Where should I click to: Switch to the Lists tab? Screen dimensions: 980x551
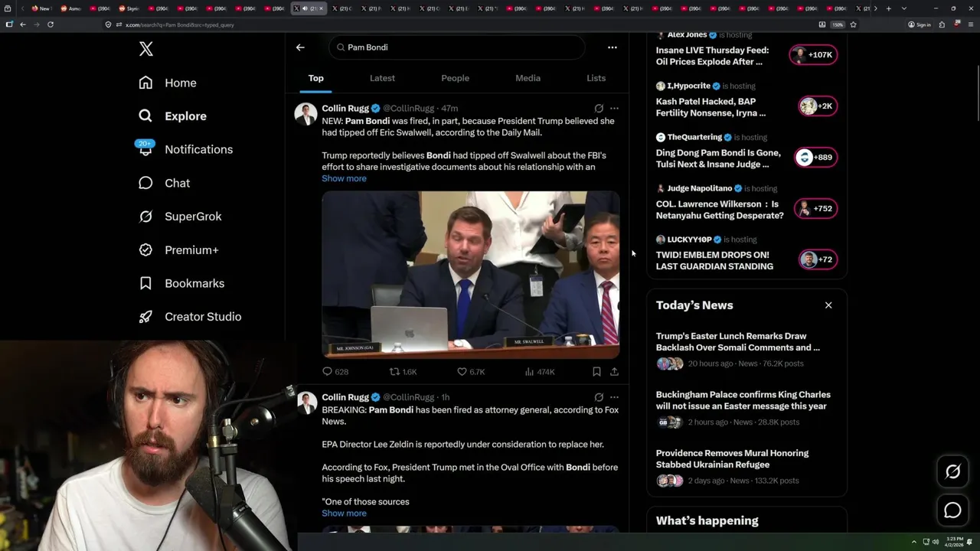[596, 78]
